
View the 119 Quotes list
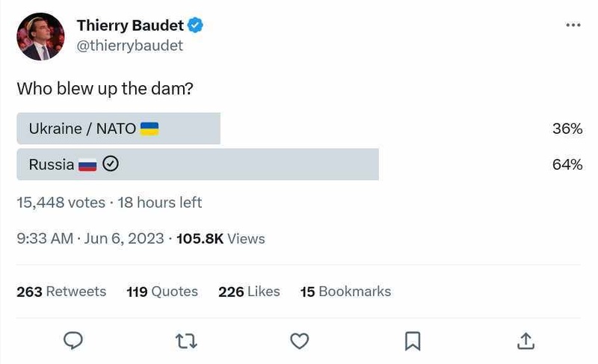click(162, 291)
